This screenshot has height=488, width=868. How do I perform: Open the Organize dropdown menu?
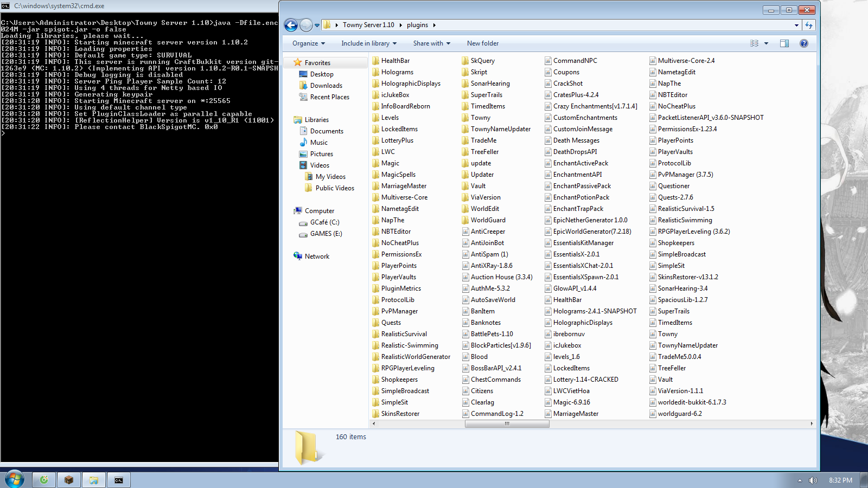click(x=309, y=43)
